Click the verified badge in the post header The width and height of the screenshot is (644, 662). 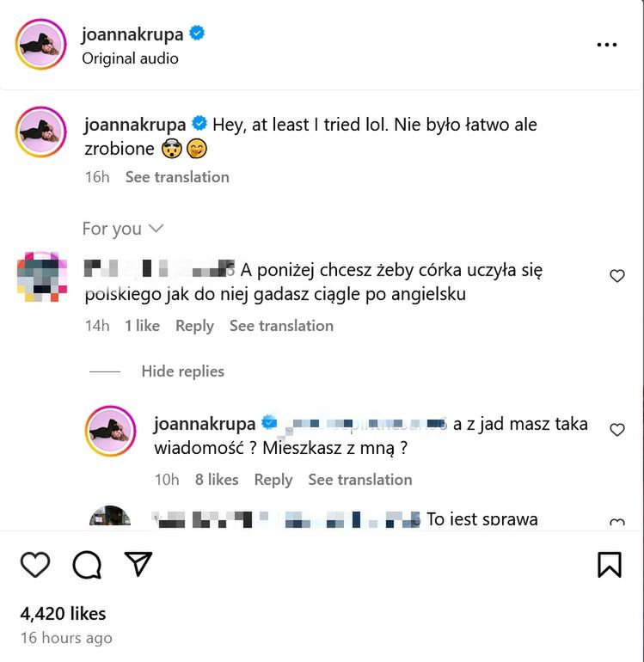198,34
